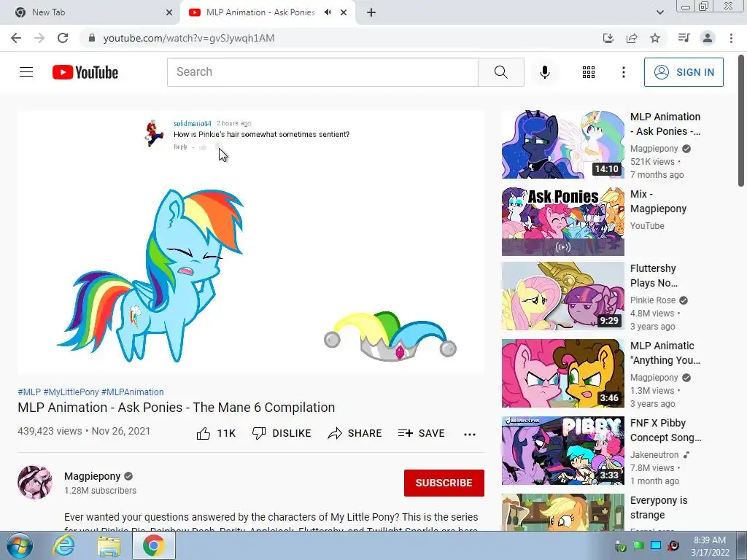This screenshot has width=747, height=560.
Task: Open the Chrome profile avatar
Action: point(708,38)
